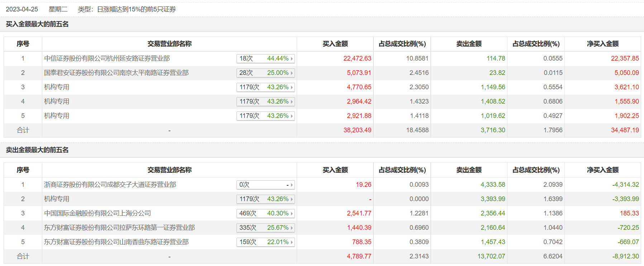Click 买入金额最大的前五名 section heading
The height and width of the screenshot is (266, 644).
click(37, 24)
